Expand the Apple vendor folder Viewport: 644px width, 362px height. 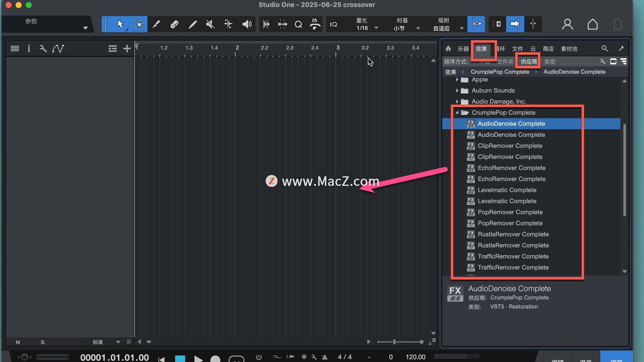(x=457, y=80)
